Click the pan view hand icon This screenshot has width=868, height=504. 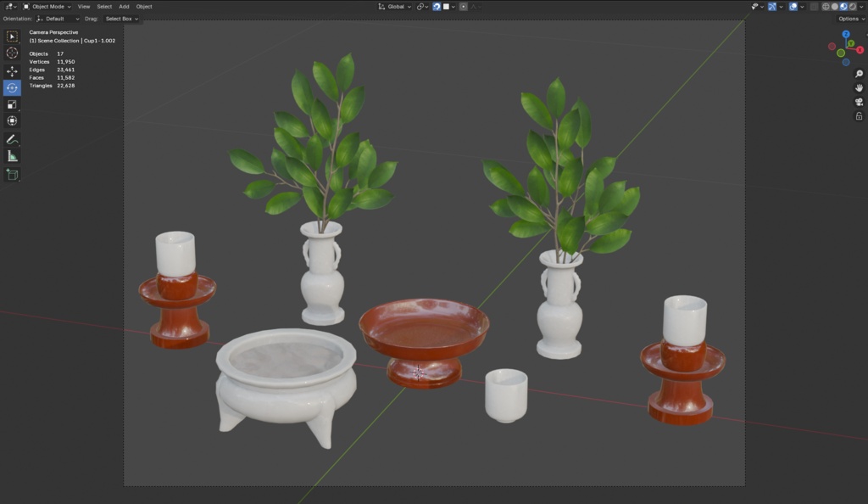tap(860, 88)
